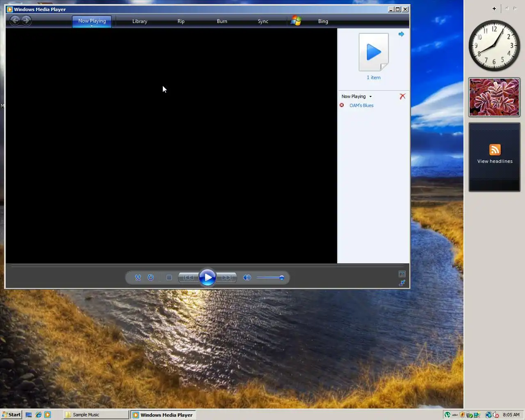525x420 pixels.
Task: Click the muted volume tray icon
Action: 495,415
